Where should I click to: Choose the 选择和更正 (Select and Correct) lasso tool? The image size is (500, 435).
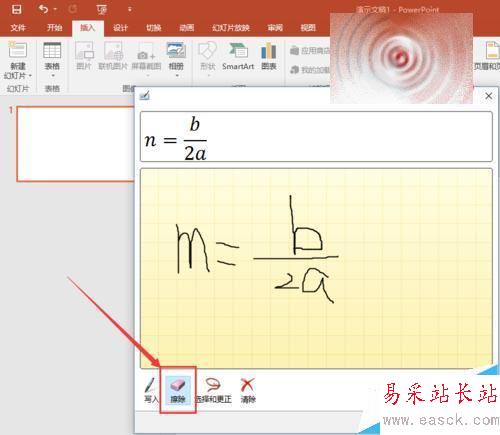[213, 390]
